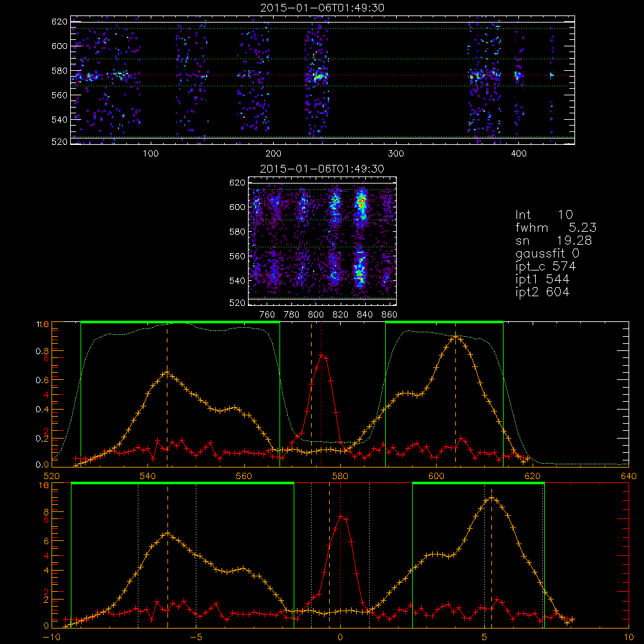Click the '820' x-axis label of middle image
This screenshot has height=644, width=644.
(x=341, y=315)
